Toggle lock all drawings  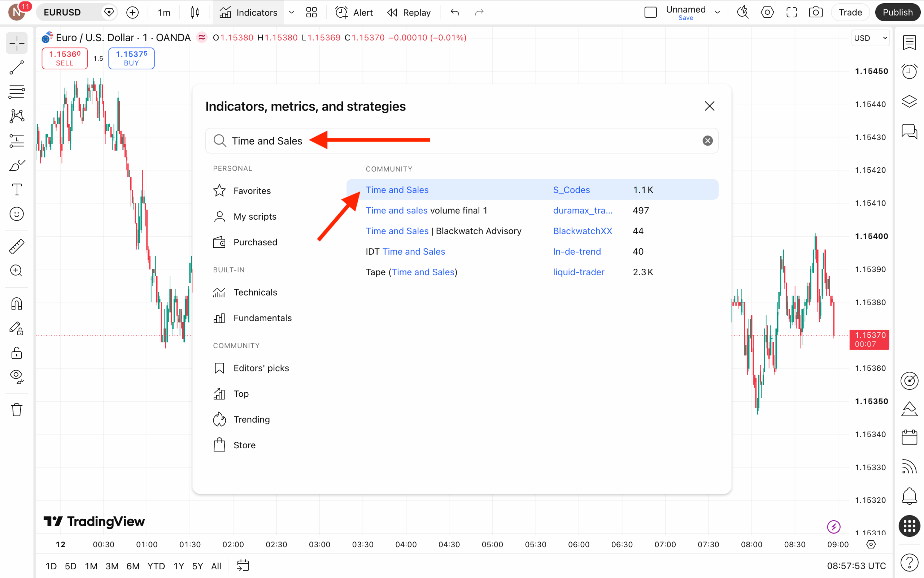click(16, 353)
